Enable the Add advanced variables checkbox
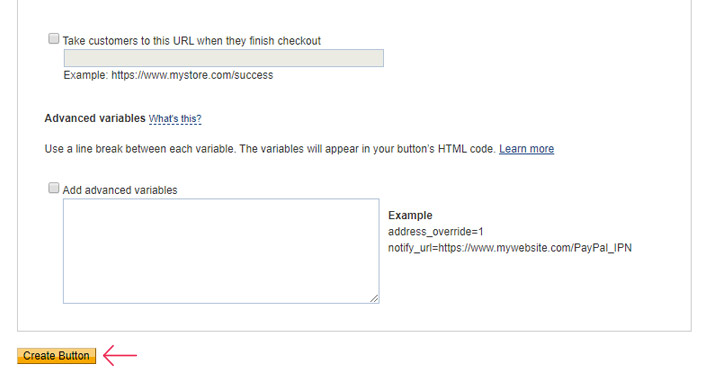 pos(53,188)
